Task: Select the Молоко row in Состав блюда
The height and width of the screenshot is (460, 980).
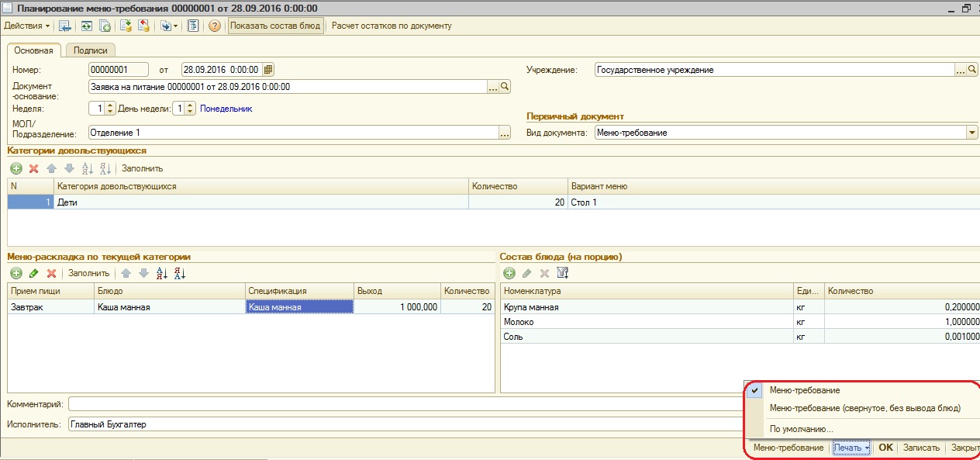Action: click(x=647, y=321)
